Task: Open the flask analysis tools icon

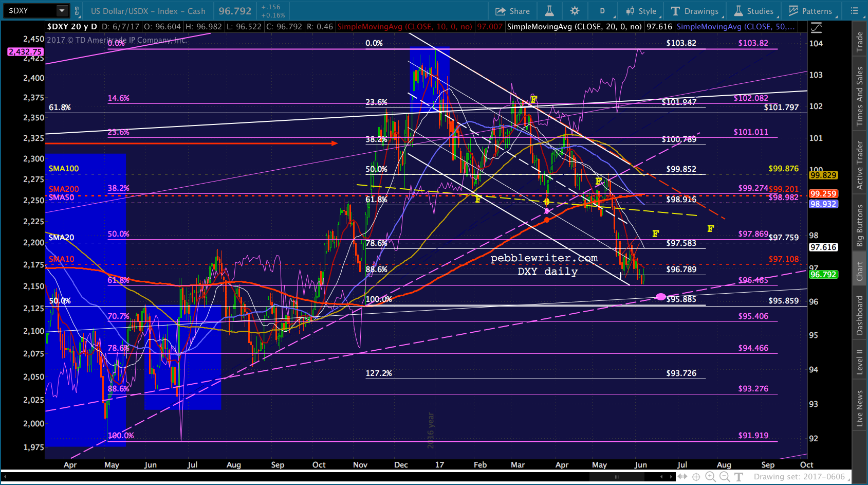Action: (x=549, y=11)
